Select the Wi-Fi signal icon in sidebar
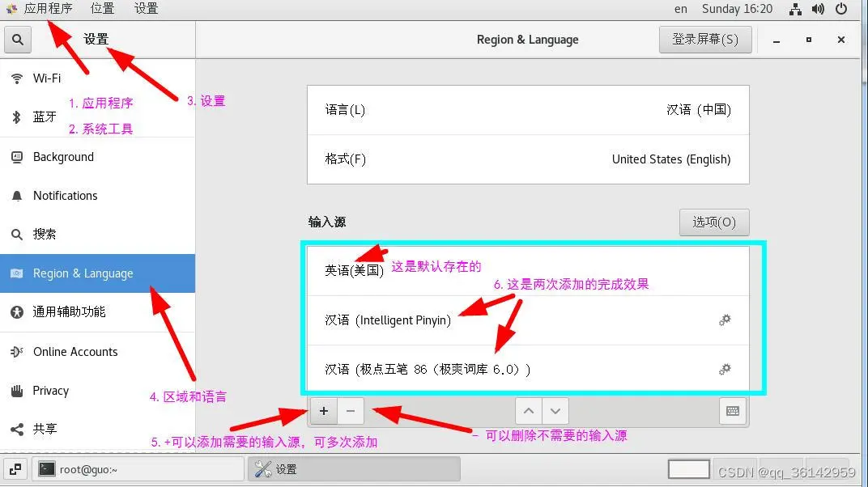This screenshot has width=868, height=487. tap(17, 78)
